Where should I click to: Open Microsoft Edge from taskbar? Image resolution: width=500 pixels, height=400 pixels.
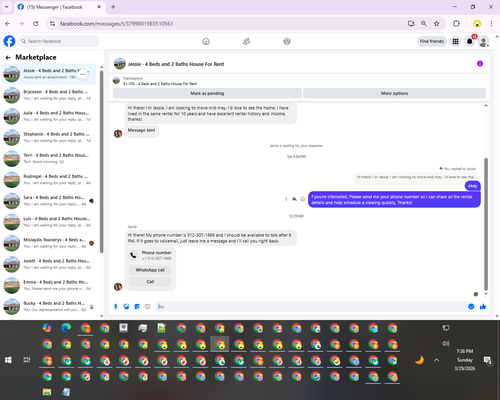click(66, 328)
